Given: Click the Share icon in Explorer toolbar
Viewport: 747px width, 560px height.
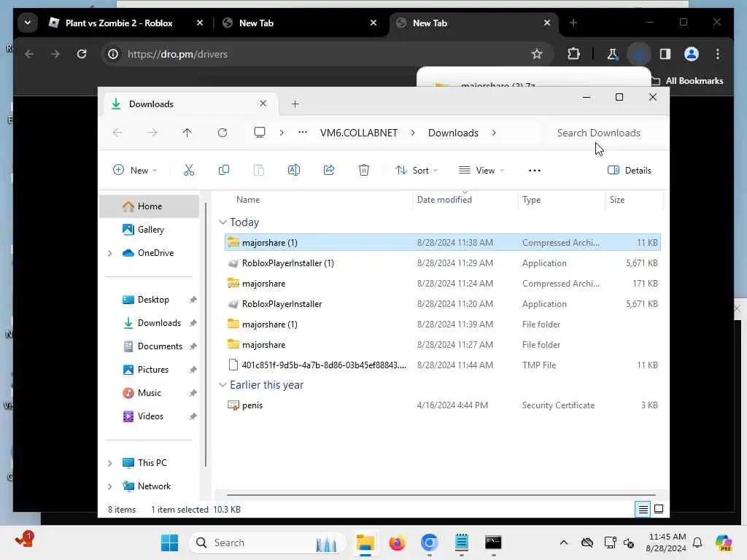Looking at the screenshot, I should point(329,170).
